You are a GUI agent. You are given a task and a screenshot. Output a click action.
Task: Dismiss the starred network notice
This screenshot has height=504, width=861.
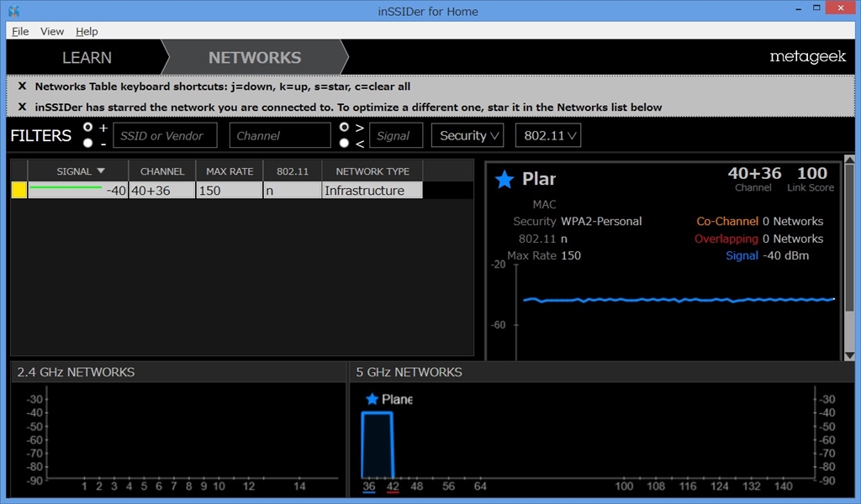pyautogui.click(x=22, y=107)
